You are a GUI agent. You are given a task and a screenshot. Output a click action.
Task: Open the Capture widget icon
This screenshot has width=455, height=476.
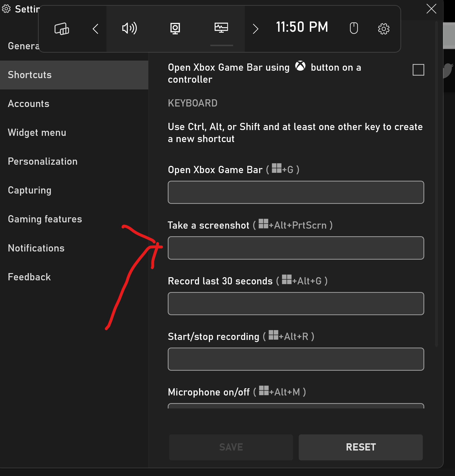tap(175, 28)
